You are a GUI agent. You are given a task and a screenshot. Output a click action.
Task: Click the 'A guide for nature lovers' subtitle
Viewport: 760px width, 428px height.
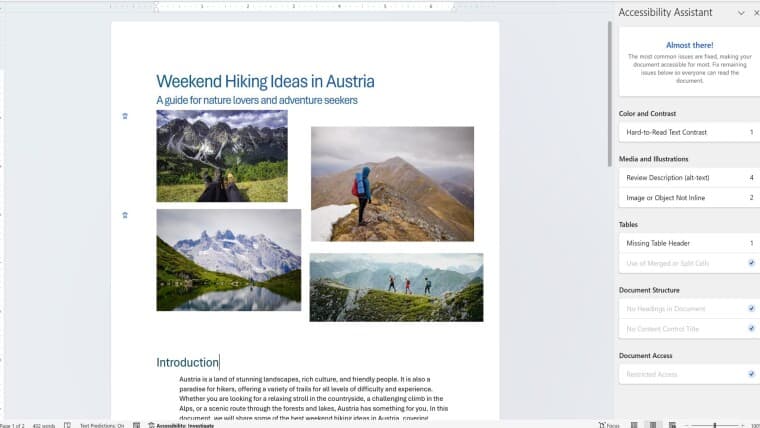257,100
